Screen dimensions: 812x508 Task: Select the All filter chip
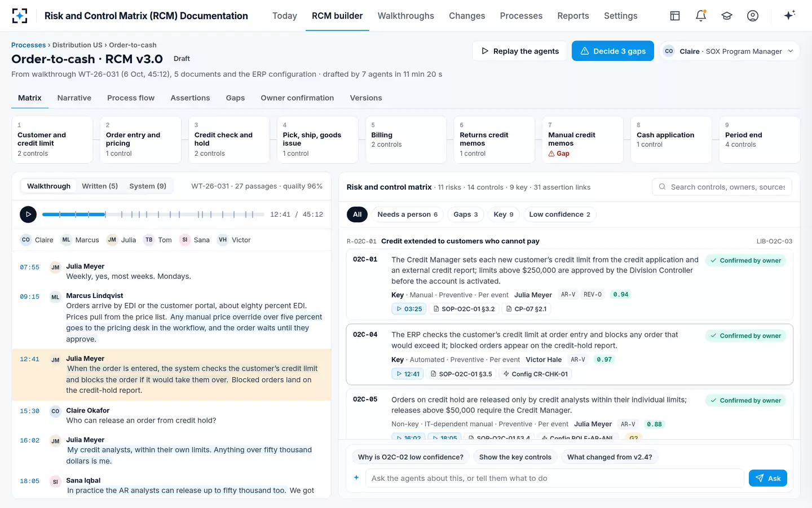coord(358,214)
